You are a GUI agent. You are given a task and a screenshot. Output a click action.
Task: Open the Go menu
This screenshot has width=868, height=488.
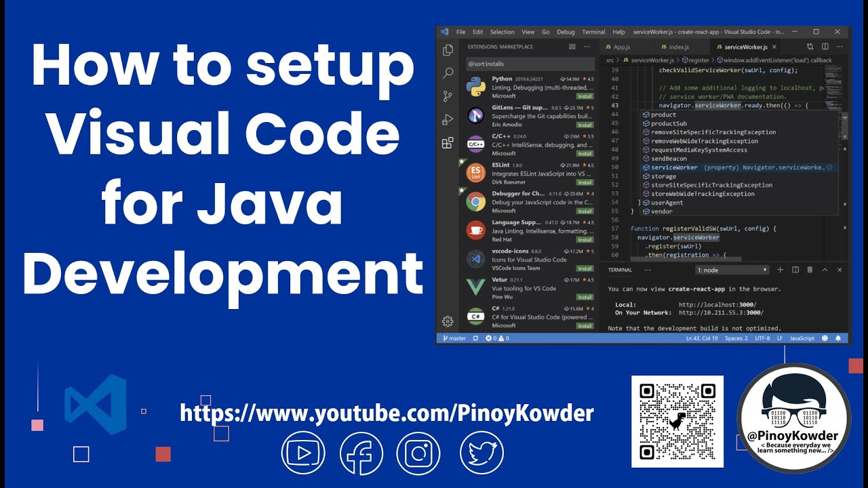point(546,32)
